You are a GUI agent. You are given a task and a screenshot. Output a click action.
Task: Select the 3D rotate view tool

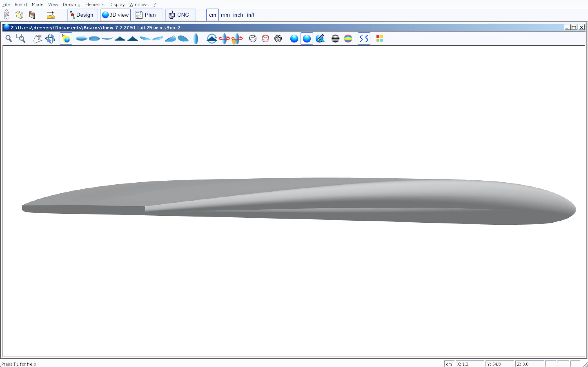pyautogui.click(x=50, y=39)
